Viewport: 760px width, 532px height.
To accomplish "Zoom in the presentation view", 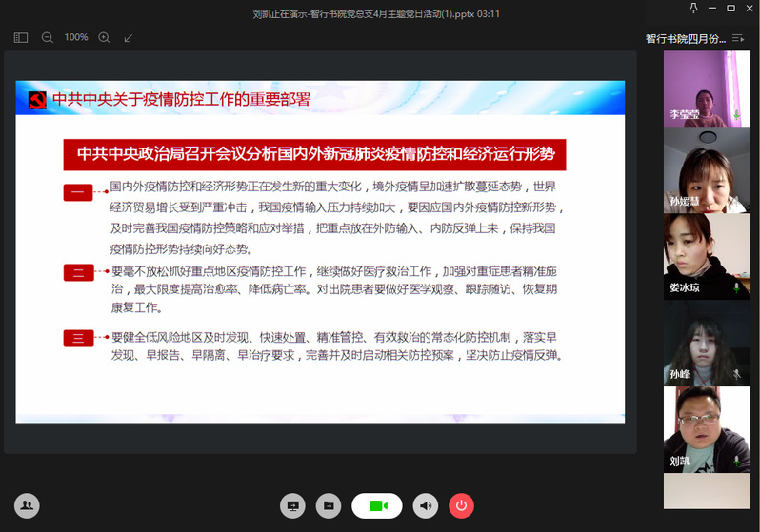I will [x=105, y=38].
